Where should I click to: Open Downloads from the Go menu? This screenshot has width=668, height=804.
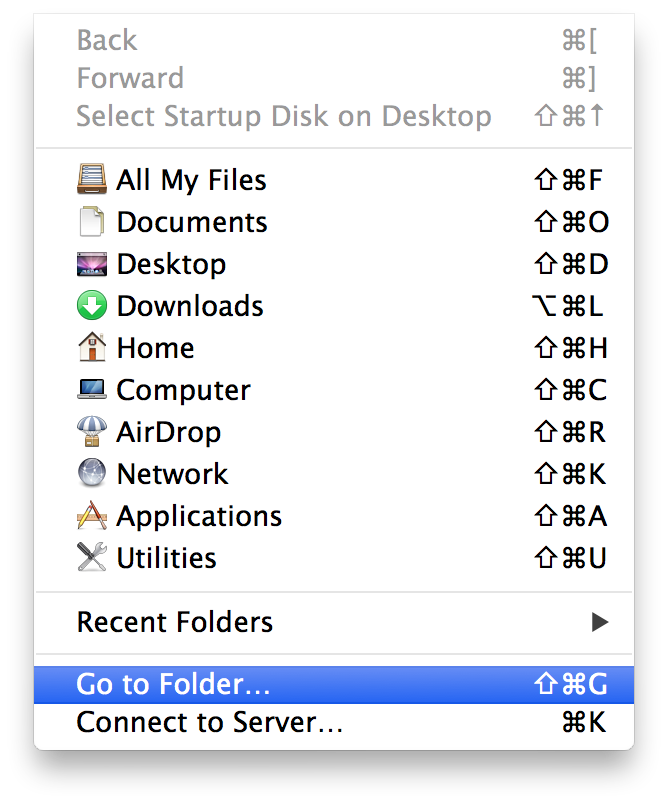click(190, 306)
